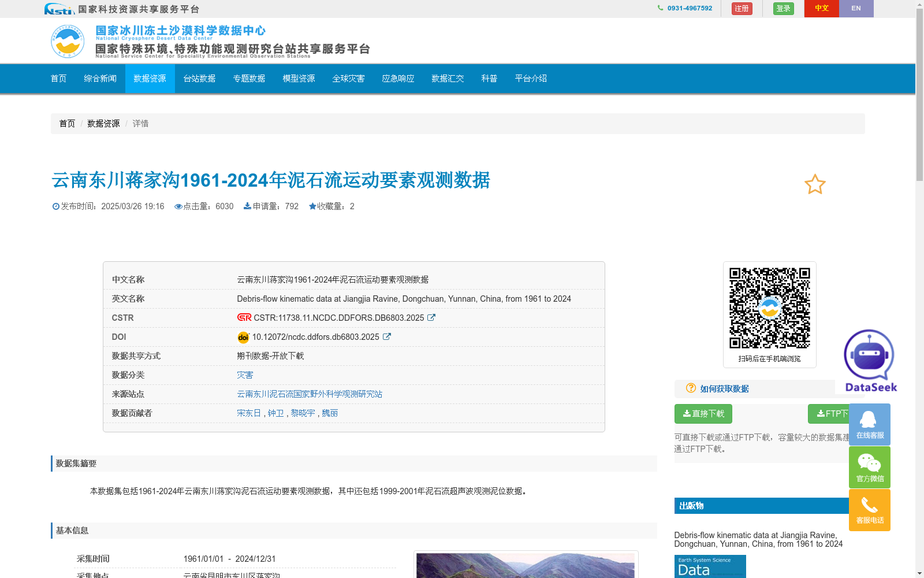Viewport: 924px width, 578px height.
Task: Open 综合新闻 menu item
Action: point(100,79)
